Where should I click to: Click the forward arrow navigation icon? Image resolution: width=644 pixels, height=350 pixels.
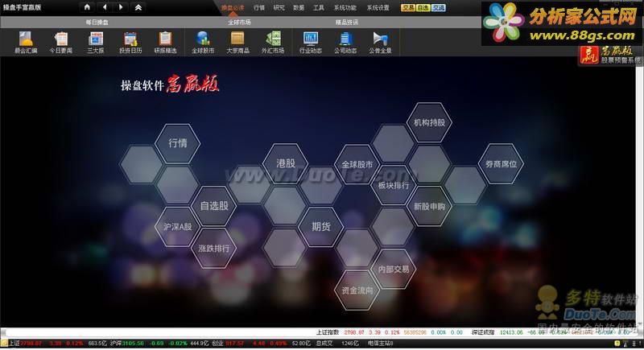pyautogui.click(x=121, y=7)
